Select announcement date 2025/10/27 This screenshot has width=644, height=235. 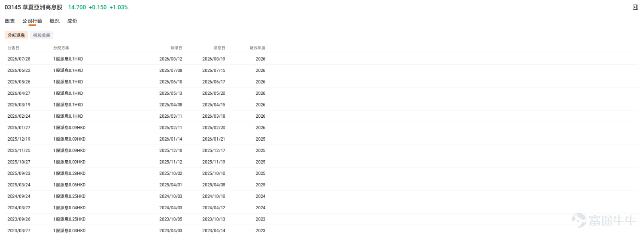(19, 162)
